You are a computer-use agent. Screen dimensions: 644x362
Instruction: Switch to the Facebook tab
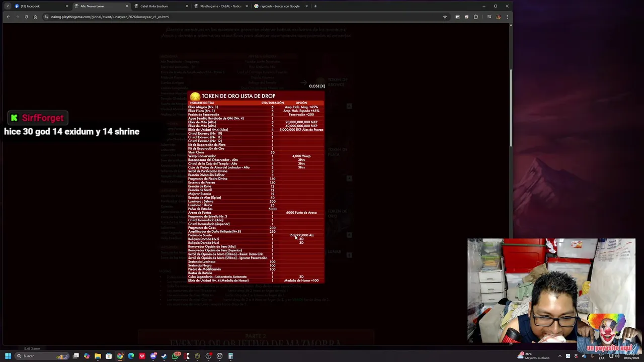click(41, 6)
